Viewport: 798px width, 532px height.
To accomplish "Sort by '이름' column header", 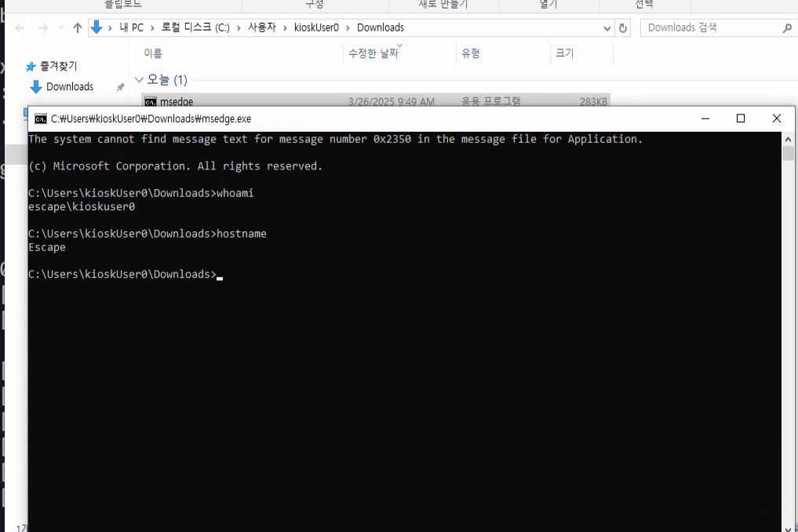I will [153, 53].
